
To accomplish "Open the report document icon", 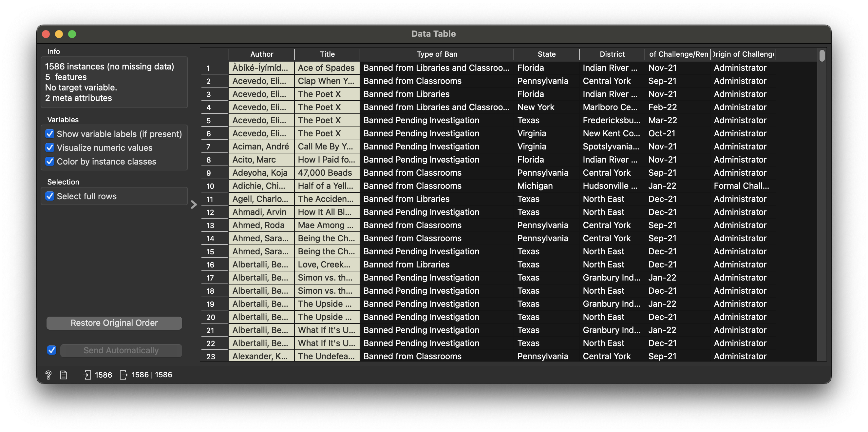I will point(64,375).
